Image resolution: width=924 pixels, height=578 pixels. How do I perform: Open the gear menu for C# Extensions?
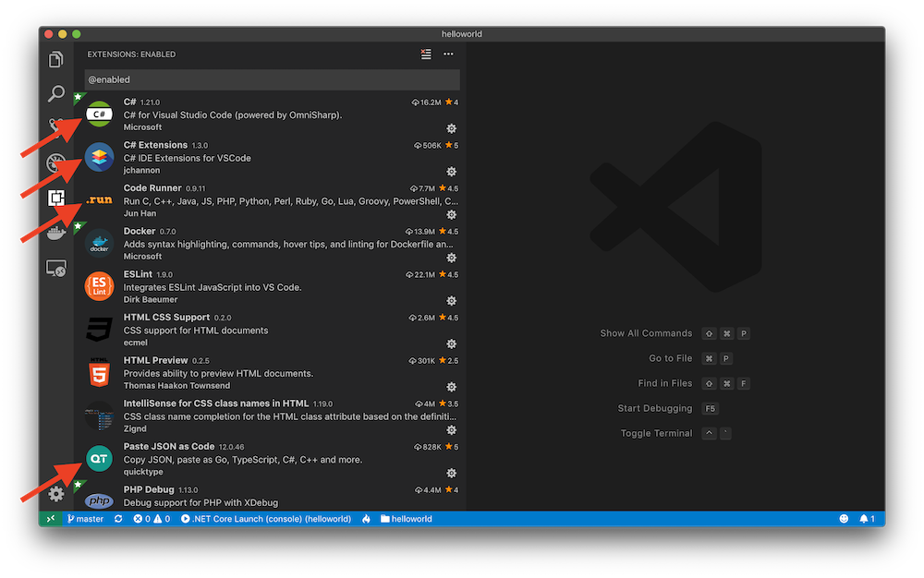[452, 172]
